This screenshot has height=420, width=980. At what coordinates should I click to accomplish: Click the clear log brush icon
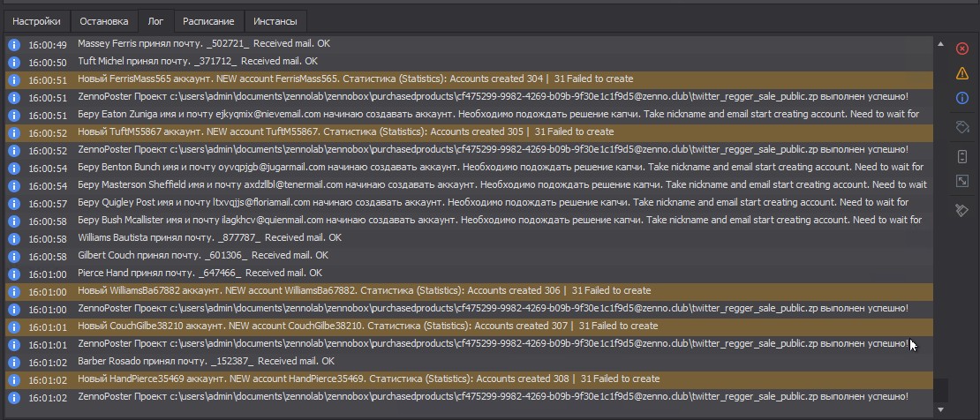(961, 211)
